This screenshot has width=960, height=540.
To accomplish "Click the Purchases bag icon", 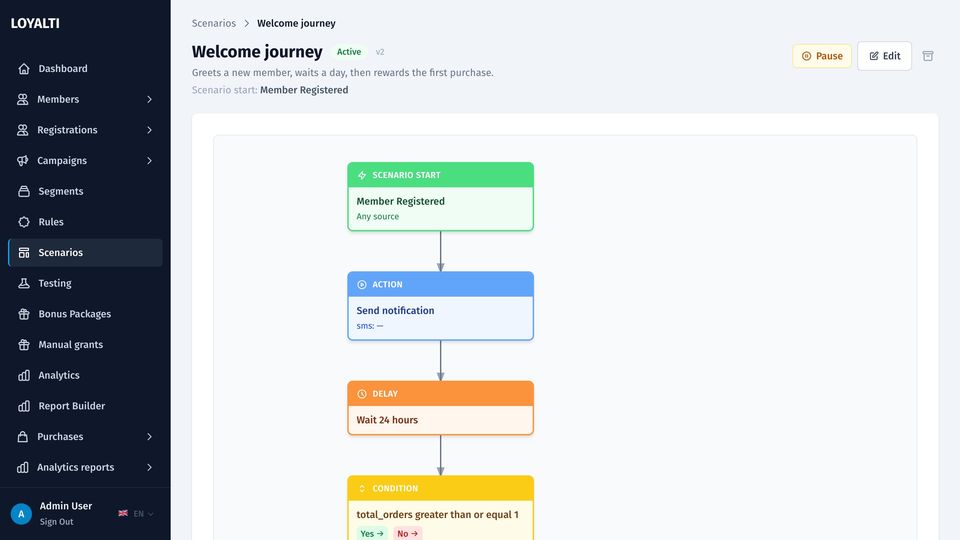I will coord(23,436).
